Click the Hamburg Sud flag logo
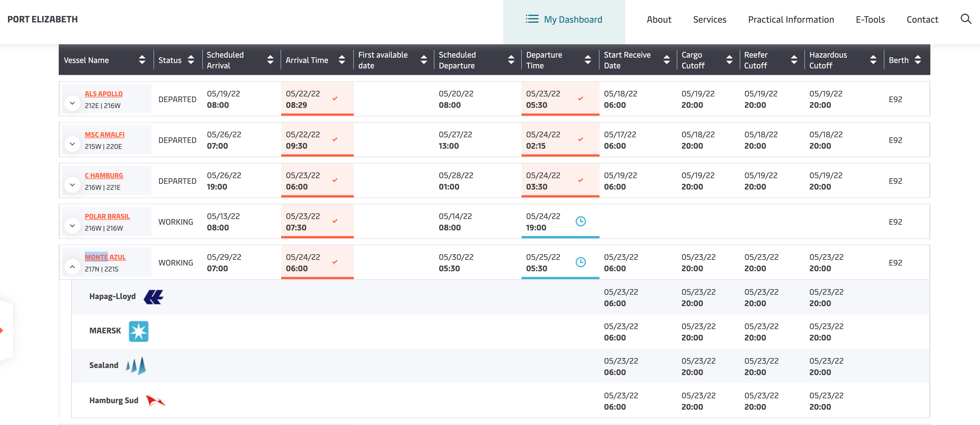Image resolution: width=980 pixels, height=425 pixels. [155, 401]
